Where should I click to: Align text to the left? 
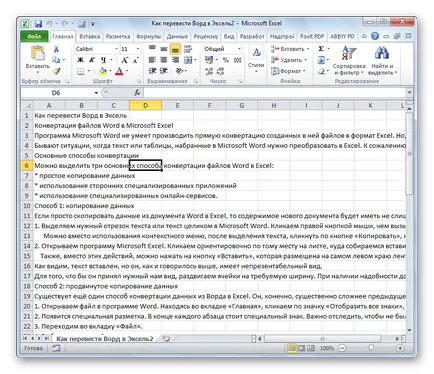[x=152, y=60]
